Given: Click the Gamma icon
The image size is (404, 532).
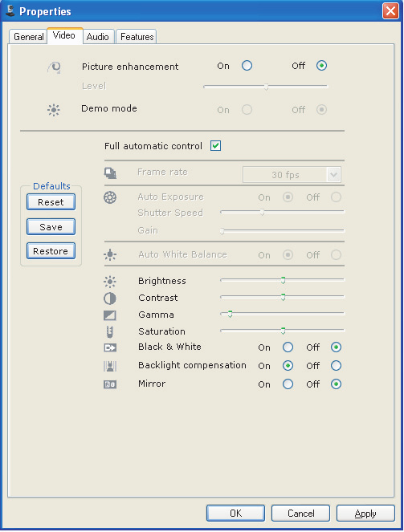Looking at the screenshot, I should coord(110,315).
